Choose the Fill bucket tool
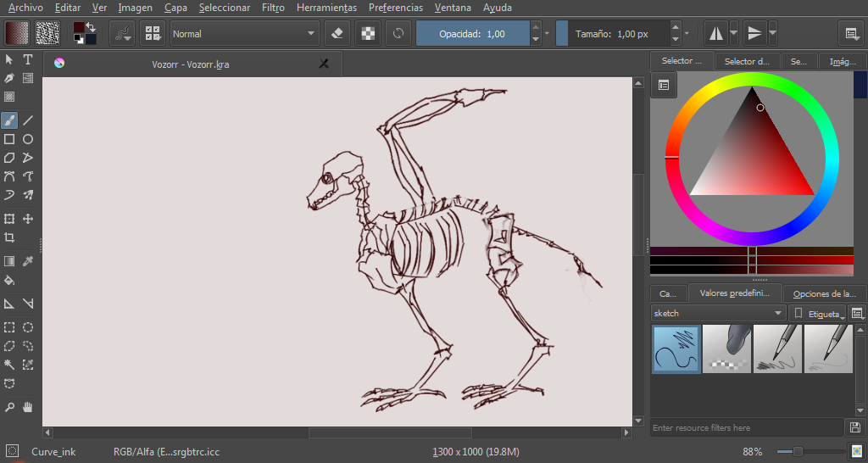The image size is (868, 463). (x=9, y=280)
